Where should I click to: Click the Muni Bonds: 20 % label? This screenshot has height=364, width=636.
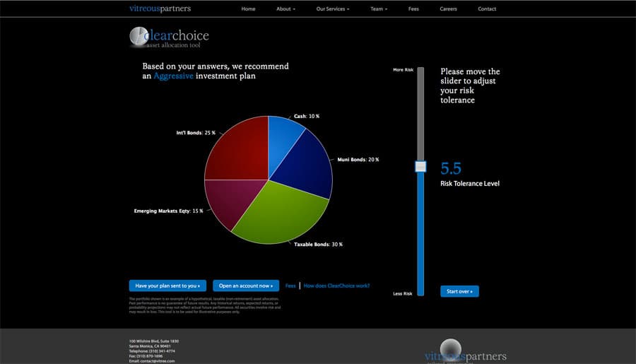pos(358,160)
